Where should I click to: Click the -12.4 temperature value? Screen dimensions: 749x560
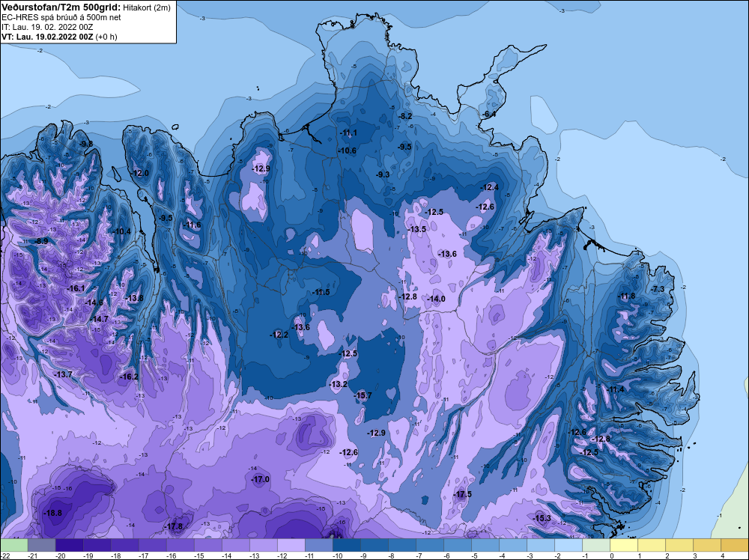(490, 187)
